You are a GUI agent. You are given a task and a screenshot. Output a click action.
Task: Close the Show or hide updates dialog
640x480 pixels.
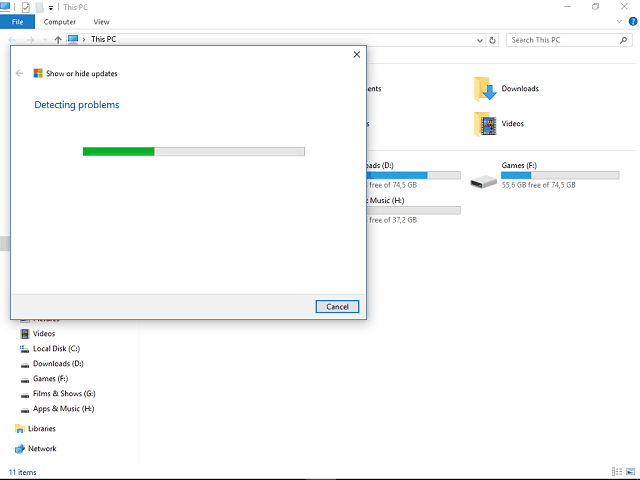click(x=357, y=54)
